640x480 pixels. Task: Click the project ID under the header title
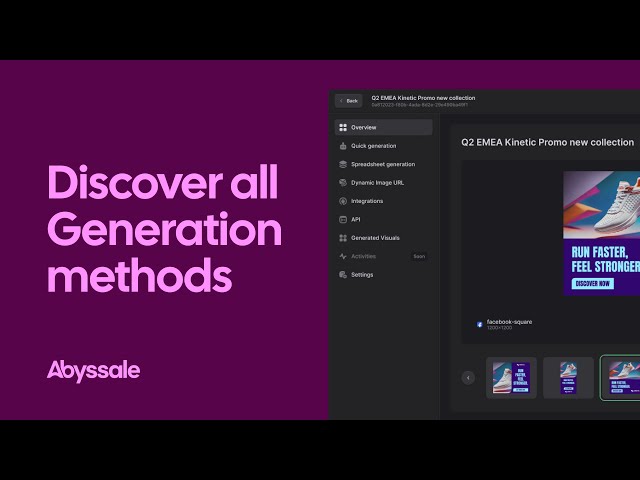pos(420,104)
